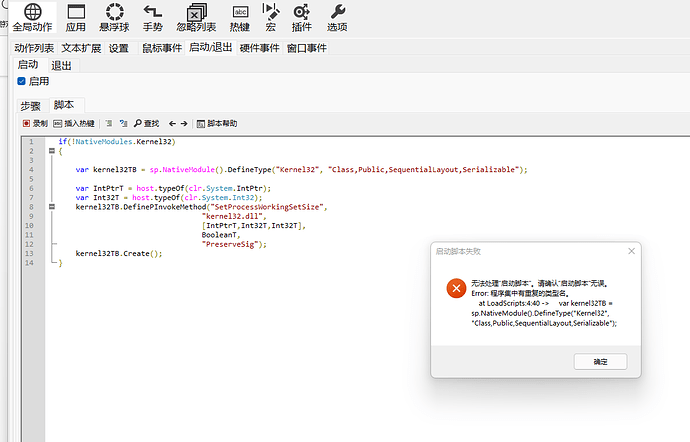Open the 宏 macros section

click(270, 18)
